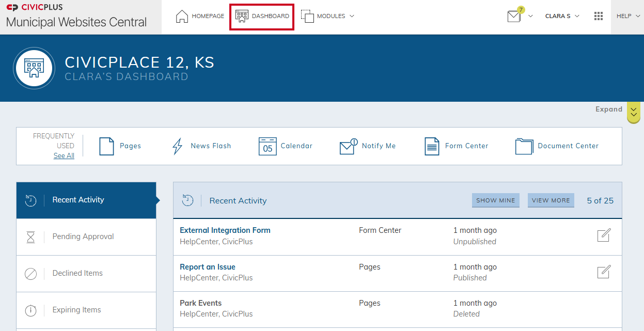Click the Pages document icon
The image size is (644, 331).
click(x=106, y=146)
